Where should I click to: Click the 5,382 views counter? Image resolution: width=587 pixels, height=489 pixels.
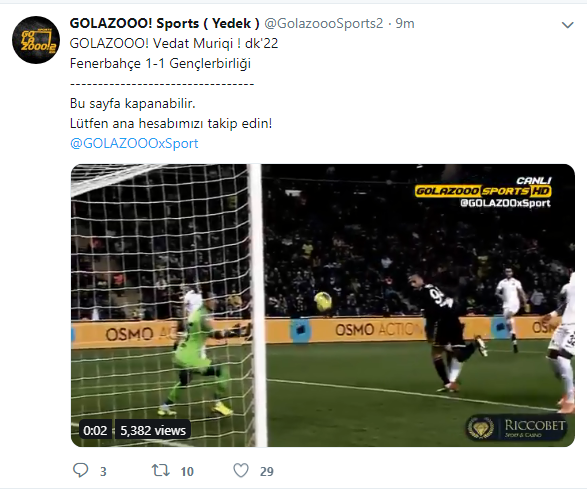(x=153, y=431)
